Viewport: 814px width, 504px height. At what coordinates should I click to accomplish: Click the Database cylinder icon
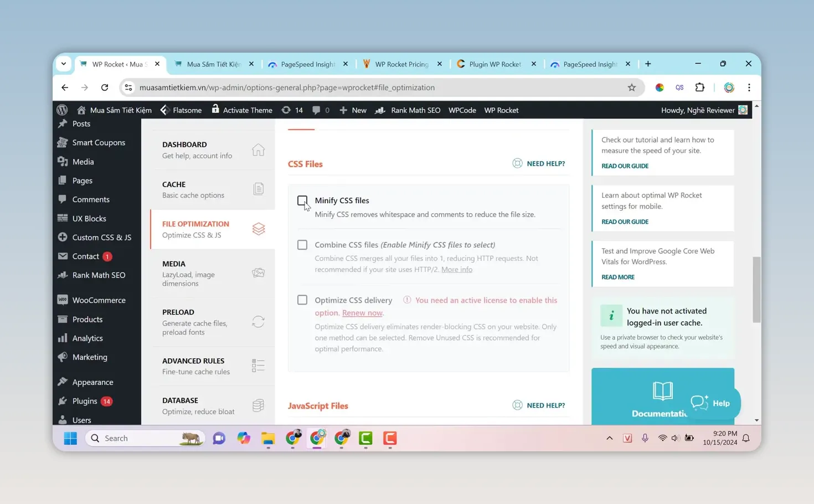coord(258,405)
